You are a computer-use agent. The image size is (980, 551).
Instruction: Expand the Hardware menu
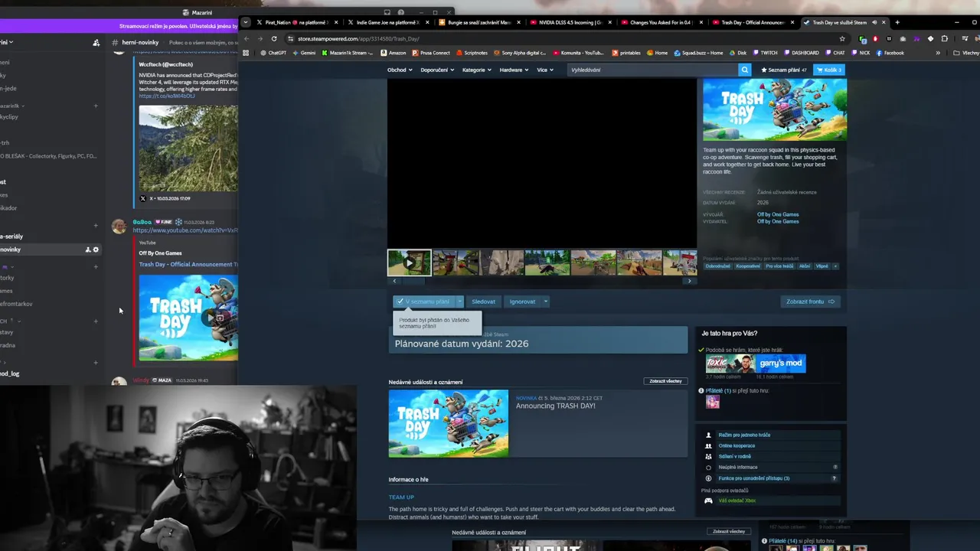tap(514, 70)
